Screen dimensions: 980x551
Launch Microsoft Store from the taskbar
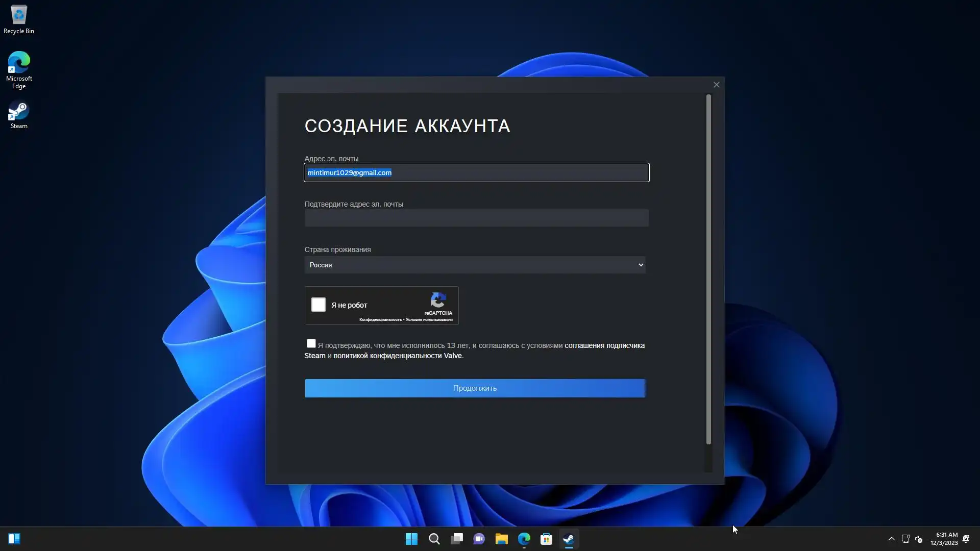click(546, 539)
